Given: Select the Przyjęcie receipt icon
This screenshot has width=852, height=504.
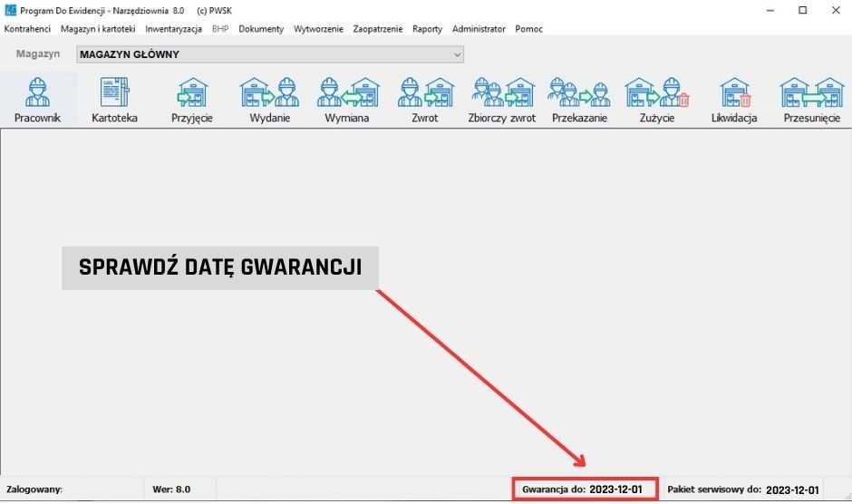Looking at the screenshot, I should (x=191, y=100).
